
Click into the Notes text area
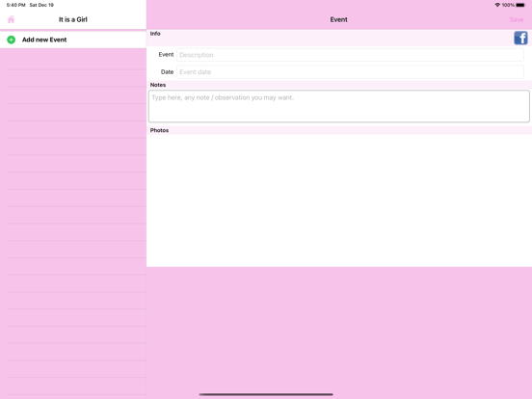(338, 106)
